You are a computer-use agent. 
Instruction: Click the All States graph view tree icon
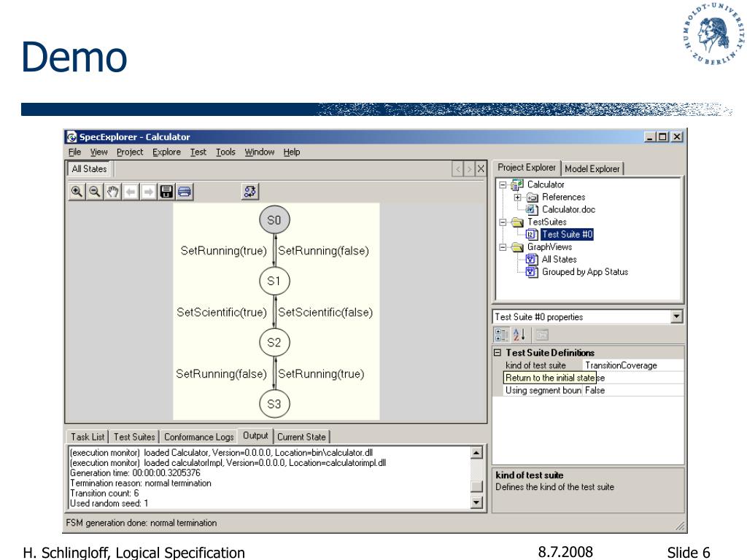pyautogui.click(x=532, y=260)
